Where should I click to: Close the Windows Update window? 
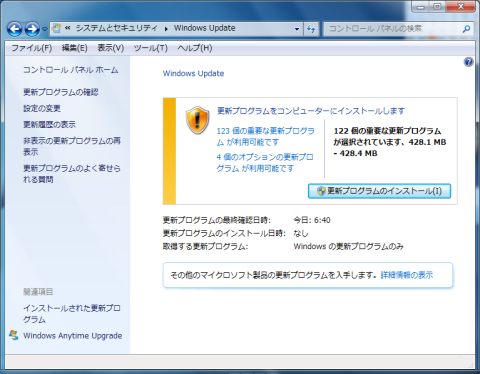coord(461,7)
